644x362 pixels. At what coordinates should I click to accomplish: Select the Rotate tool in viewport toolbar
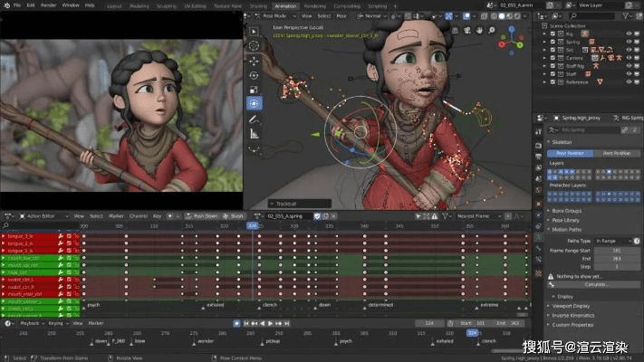254,74
